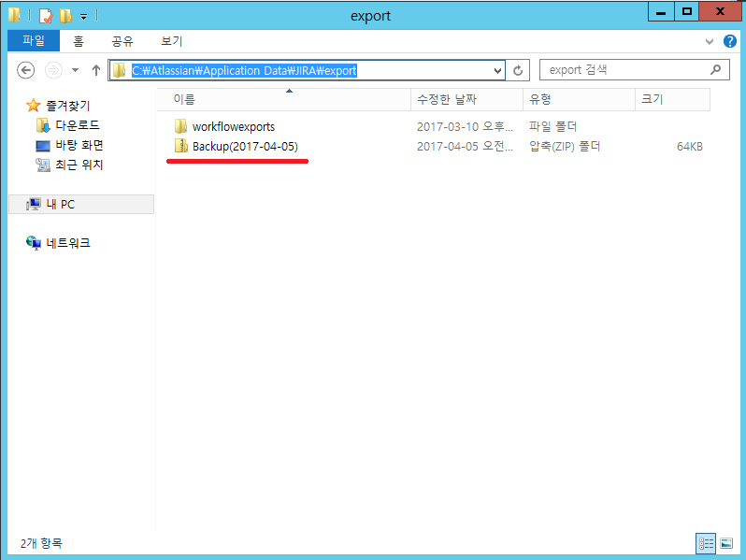Click the 즐겨찾기 star icon
The image size is (746, 560).
[x=33, y=105]
